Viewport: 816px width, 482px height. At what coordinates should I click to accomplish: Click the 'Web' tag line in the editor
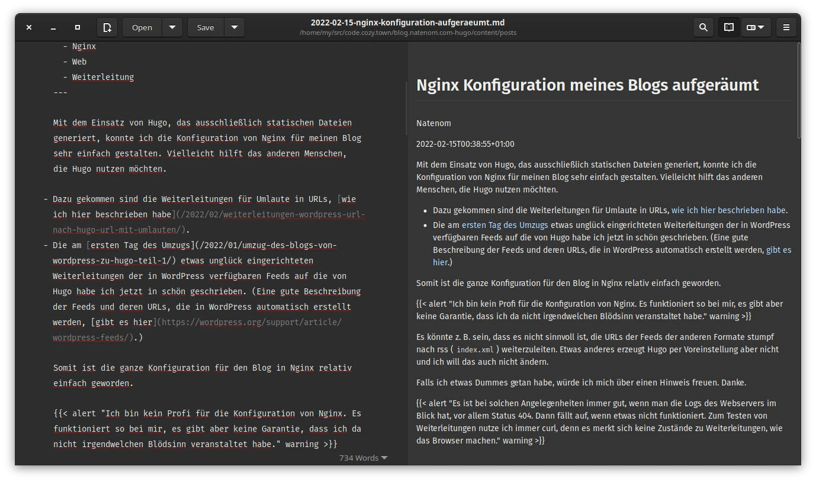(79, 61)
